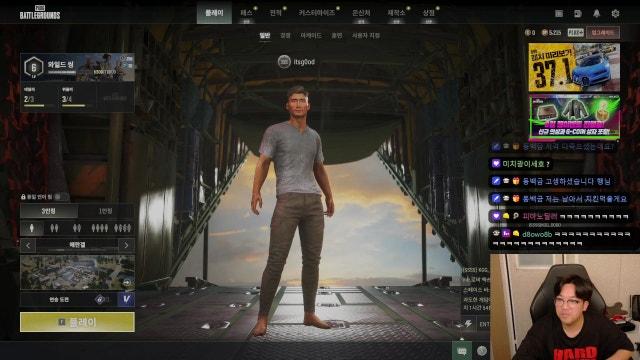Select the solo single-player squad icon

coord(31,228)
